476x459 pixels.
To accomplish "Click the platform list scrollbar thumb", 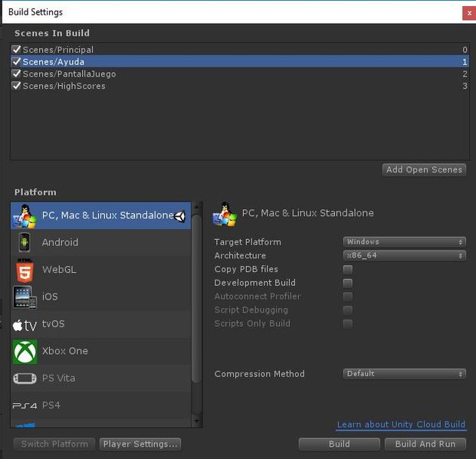I will tap(197, 299).
